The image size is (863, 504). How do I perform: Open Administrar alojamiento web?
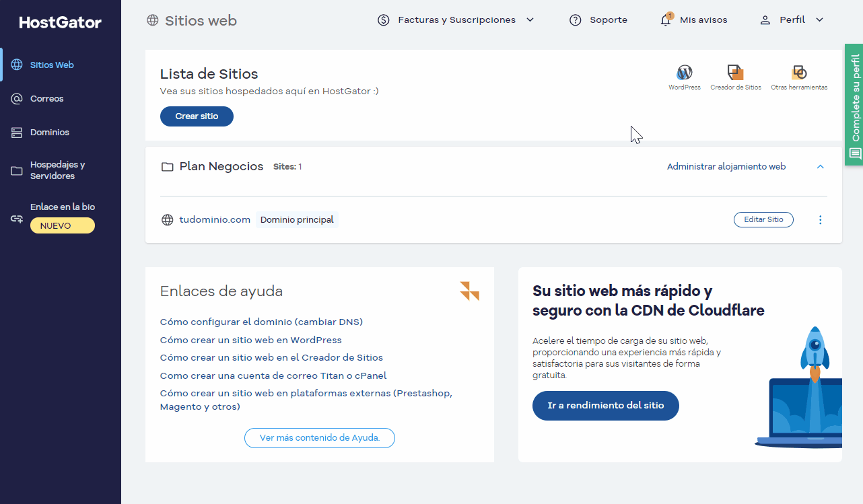[x=726, y=166]
